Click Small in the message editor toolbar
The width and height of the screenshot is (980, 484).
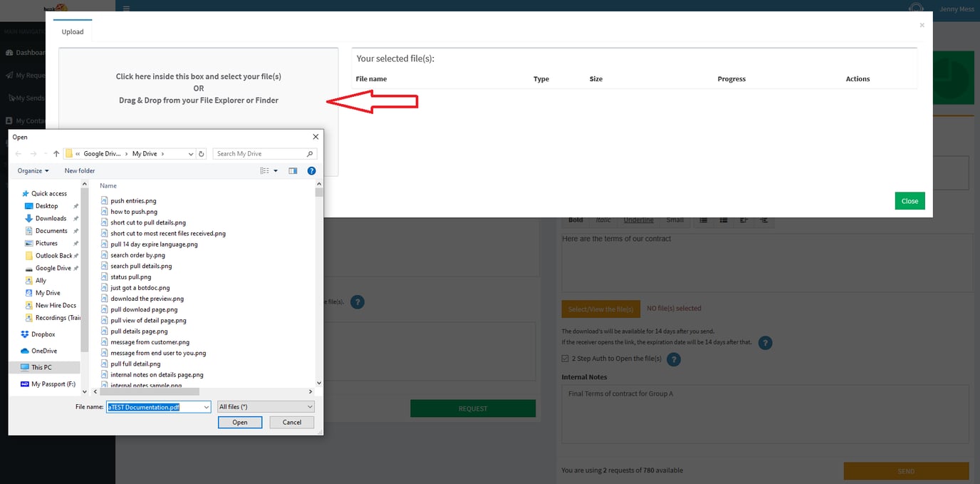[675, 220]
